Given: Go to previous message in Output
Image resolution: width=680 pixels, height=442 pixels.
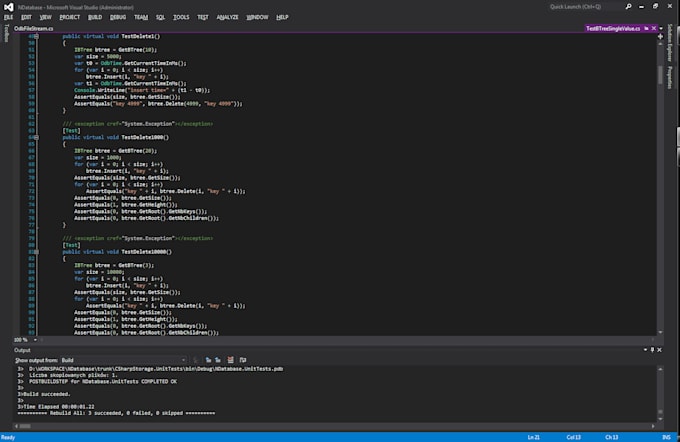Looking at the screenshot, I should [x=208, y=360].
